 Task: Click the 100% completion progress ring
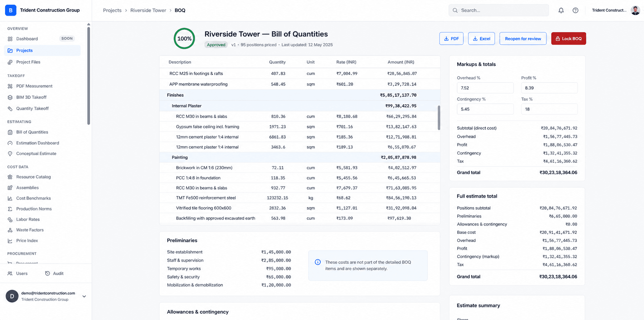point(184,38)
